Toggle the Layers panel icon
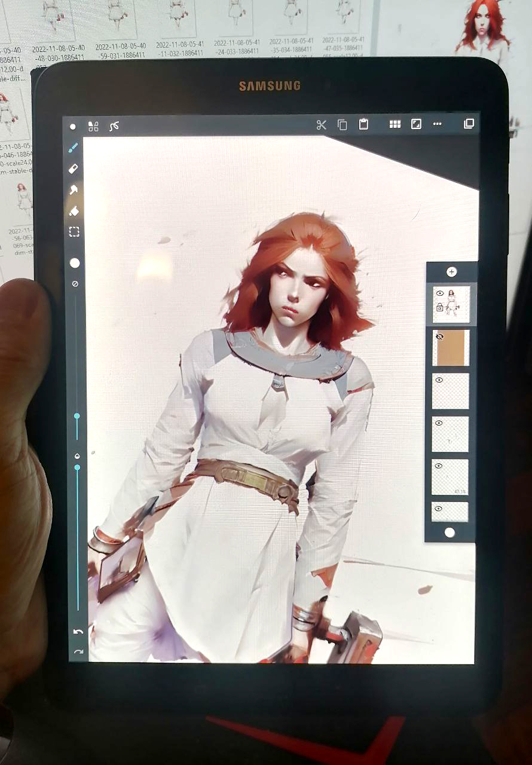Image resolution: width=532 pixels, height=765 pixels. point(469,123)
